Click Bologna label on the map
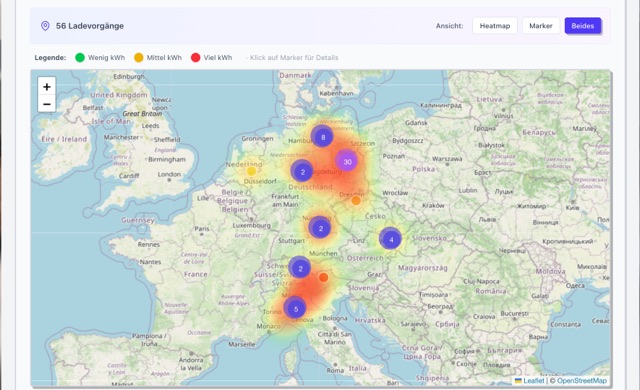Viewport: 640px width, 390px height. tap(335, 318)
